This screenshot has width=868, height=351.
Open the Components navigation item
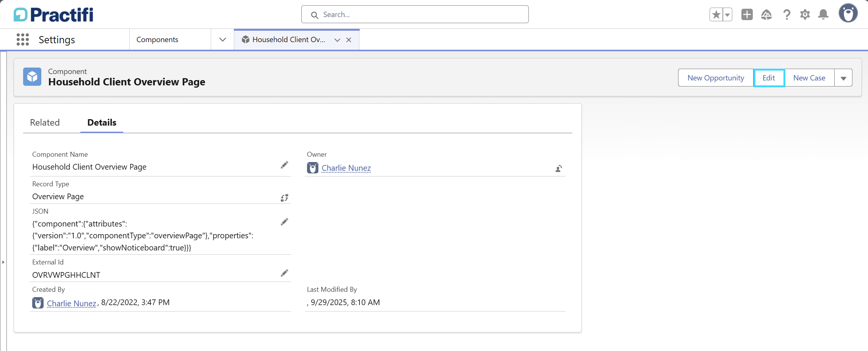[157, 39]
